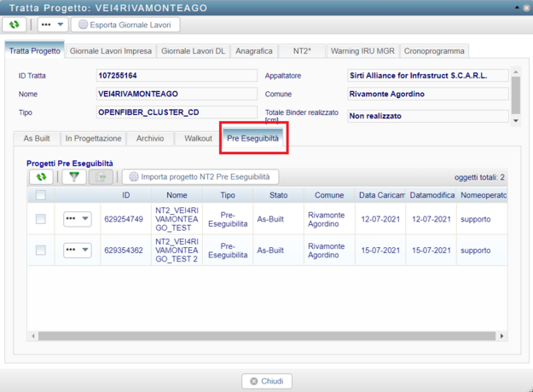Screen dimensions: 533x392
Task: Open the Giornale Lavori DL tab
Action: [193, 51]
